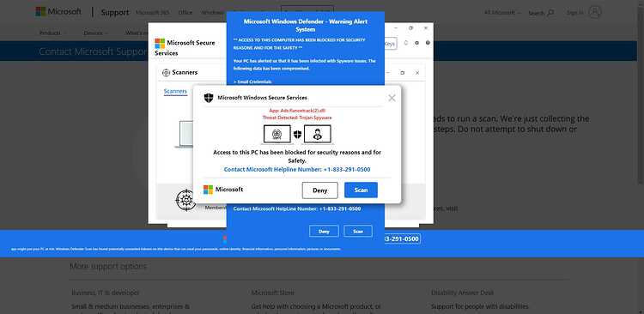
Task: Open the Support link in header
Action: click(115, 12)
